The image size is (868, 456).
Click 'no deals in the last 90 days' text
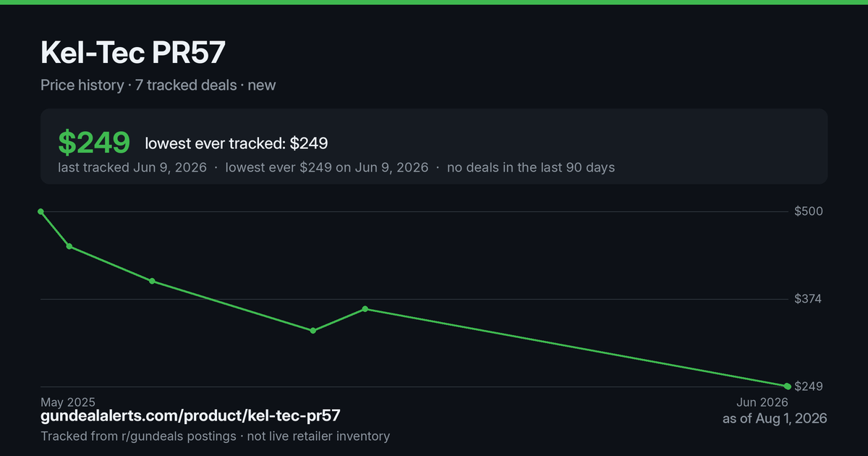pyautogui.click(x=531, y=167)
